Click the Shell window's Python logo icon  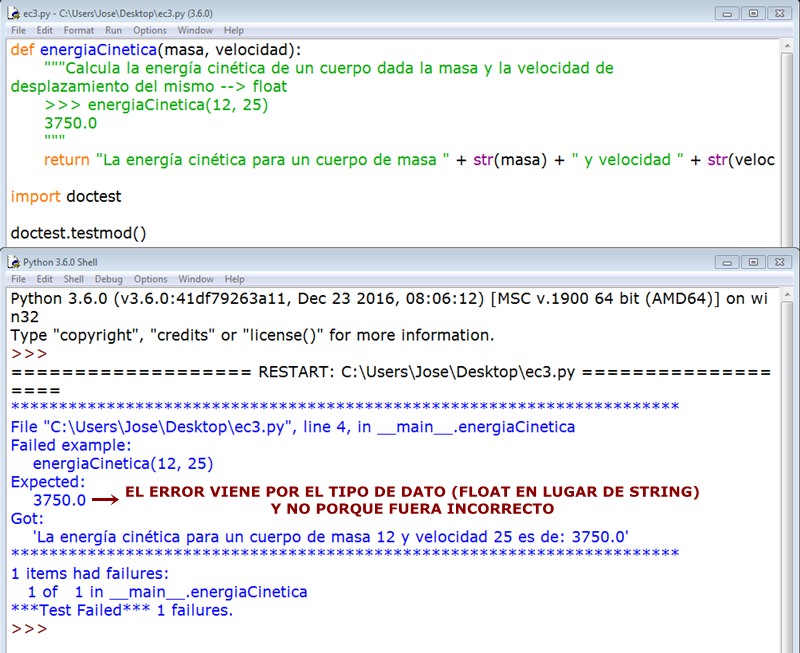14,262
